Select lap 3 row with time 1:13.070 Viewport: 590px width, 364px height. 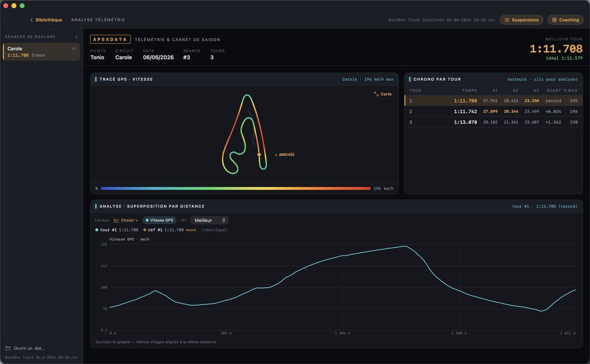493,122
